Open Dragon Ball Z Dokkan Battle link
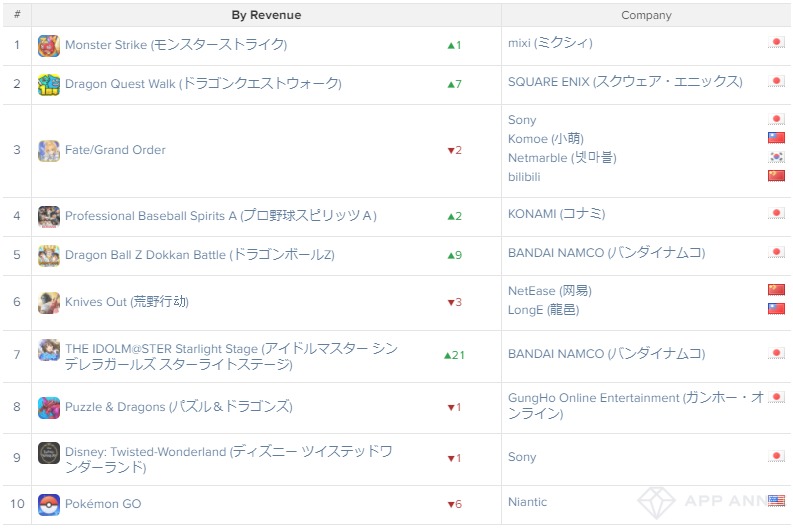This screenshot has width=793, height=530. (200, 255)
